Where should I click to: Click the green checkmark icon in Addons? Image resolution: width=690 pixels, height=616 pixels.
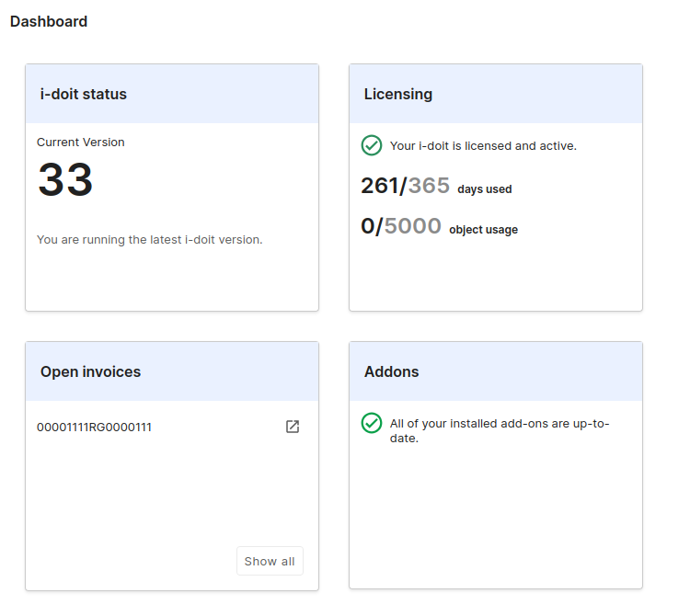point(372,423)
